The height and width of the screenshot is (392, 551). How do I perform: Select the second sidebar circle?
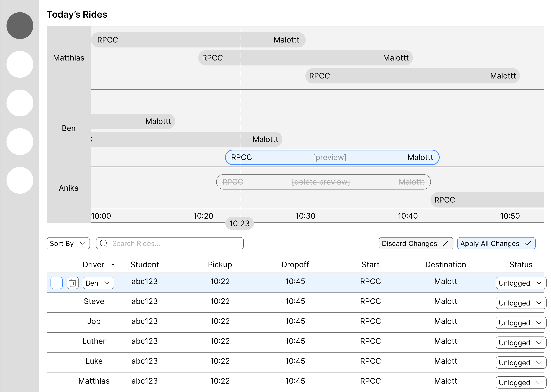pos(20,64)
